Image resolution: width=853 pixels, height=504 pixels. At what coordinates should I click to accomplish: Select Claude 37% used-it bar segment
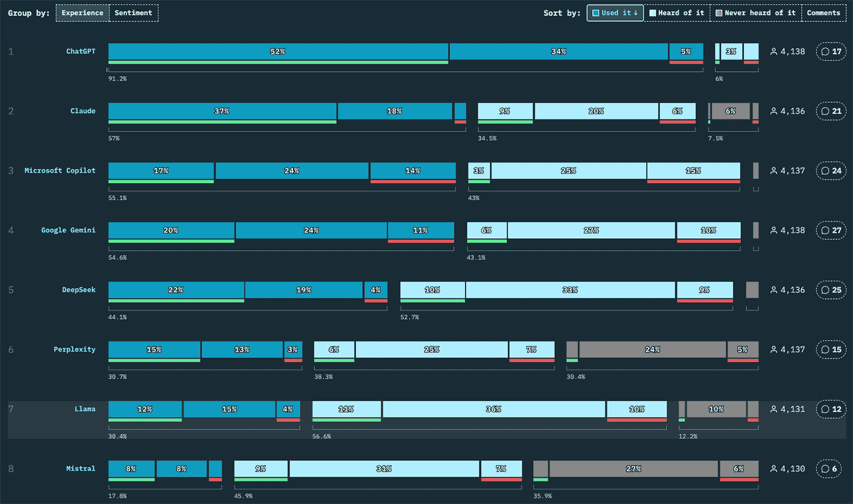pos(222,111)
